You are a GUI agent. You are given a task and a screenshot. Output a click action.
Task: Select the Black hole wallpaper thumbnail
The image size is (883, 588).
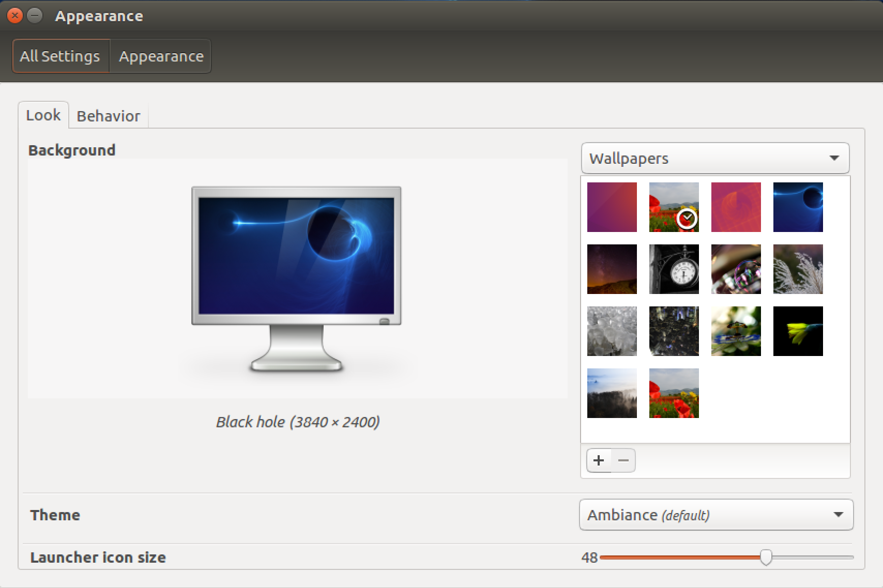click(798, 207)
